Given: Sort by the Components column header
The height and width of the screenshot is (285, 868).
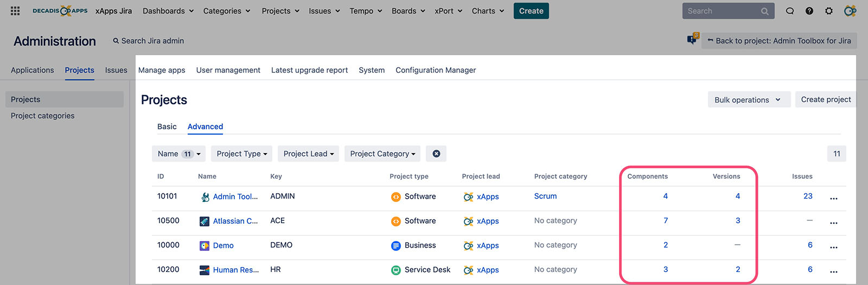Looking at the screenshot, I should [x=647, y=176].
